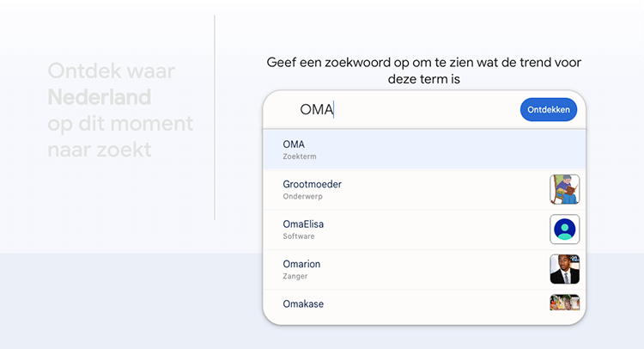Click the OmaElisa blue person icon
The width and height of the screenshot is (644, 349).
coord(564,230)
